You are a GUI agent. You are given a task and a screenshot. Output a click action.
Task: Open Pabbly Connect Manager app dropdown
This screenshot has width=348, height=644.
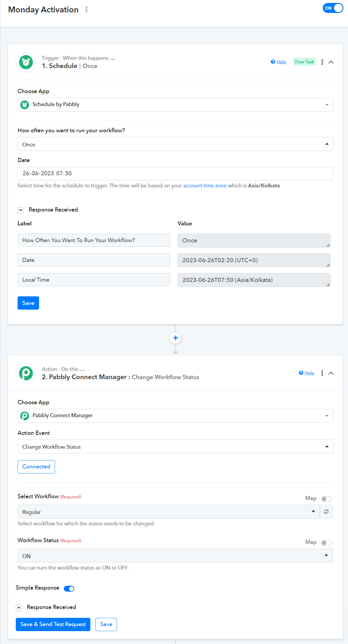coord(175,416)
